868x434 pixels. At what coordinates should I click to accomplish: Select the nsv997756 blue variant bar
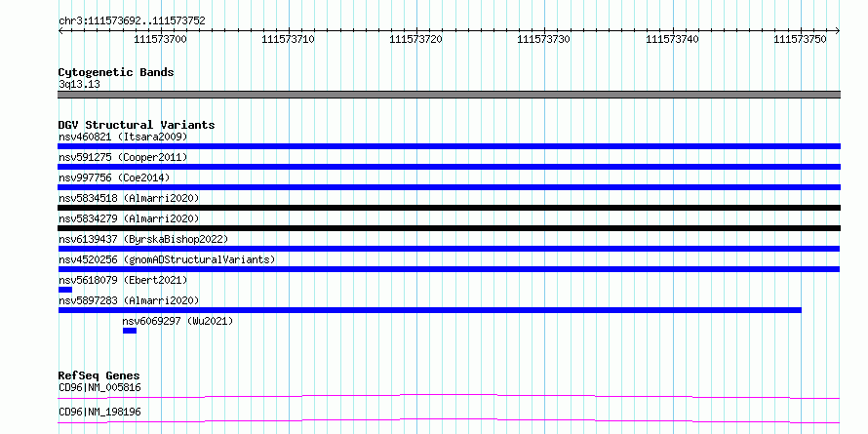(449, 187)
